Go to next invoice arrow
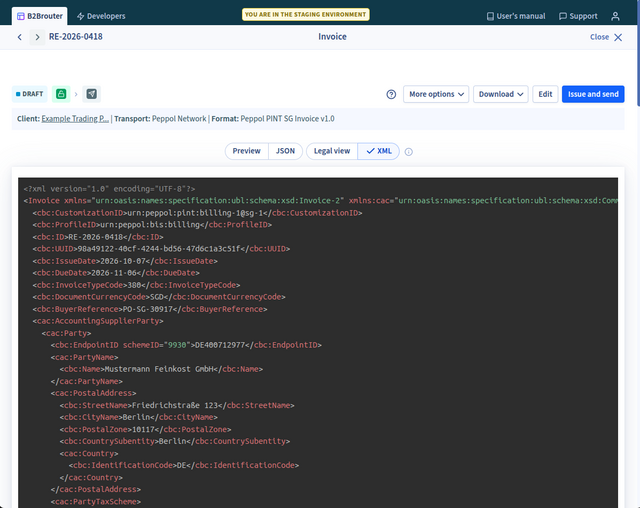This screenshot has height=508, width=640. coord(37,37)
